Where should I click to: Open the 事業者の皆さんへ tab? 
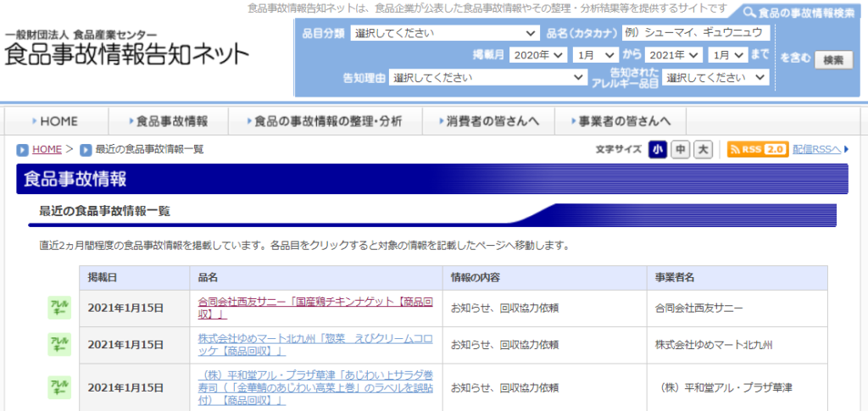point(620,121)
